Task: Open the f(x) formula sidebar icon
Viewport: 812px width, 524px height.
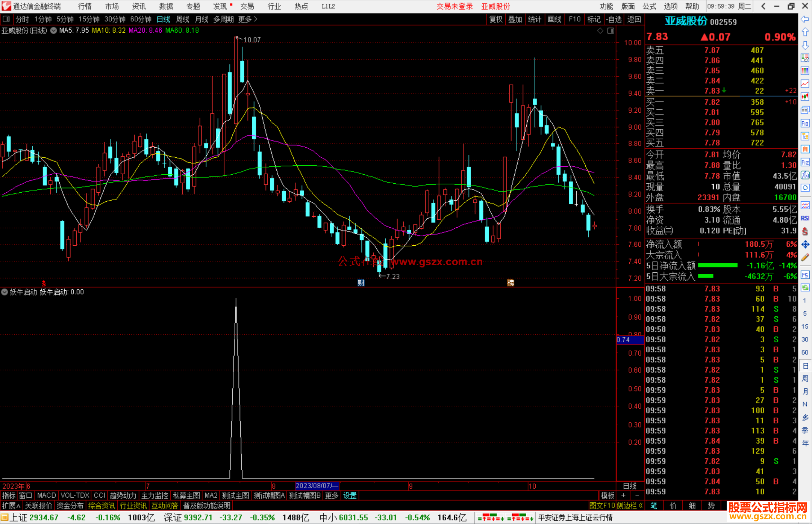Action: (805, 175)
